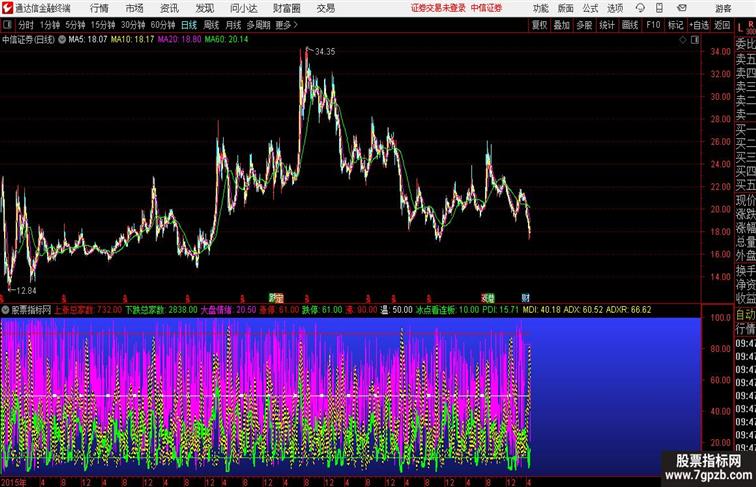This screenshot has width=756, height=487.
Task: Click the MA20: 18.80 value
Action: tap(179, 40)
